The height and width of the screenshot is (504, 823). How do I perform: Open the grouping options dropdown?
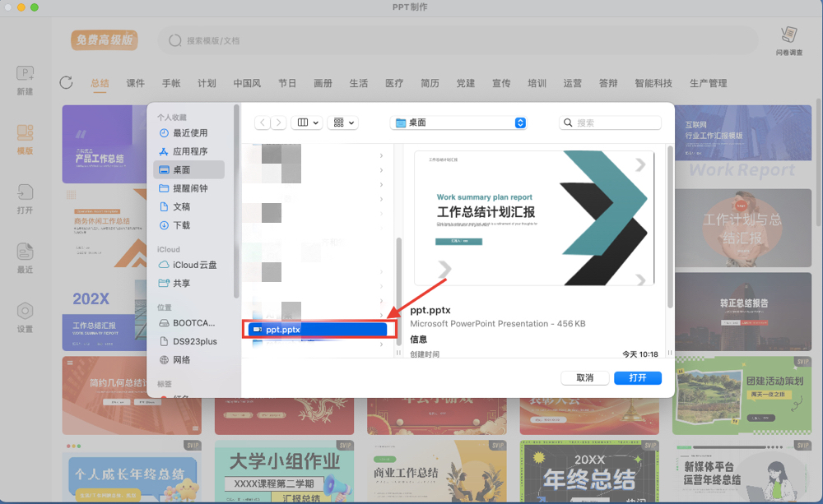(x=342, y=122)
